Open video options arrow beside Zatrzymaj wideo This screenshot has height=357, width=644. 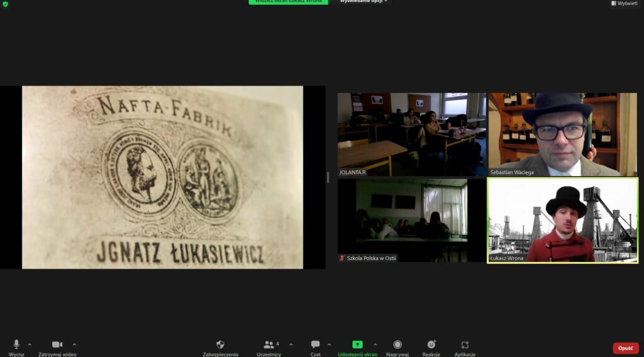(x=74, y=344)
